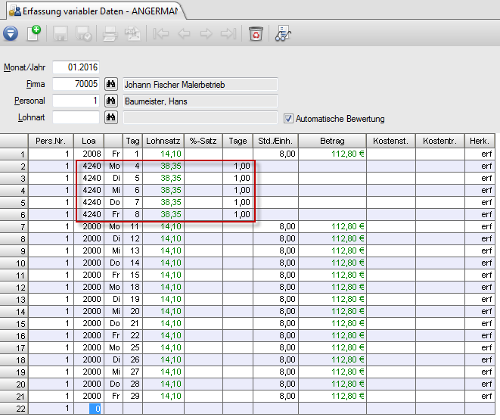Click the Std./Einh. column header
The width and height of the screenshot is (500, 420).
tap(276, 141)
